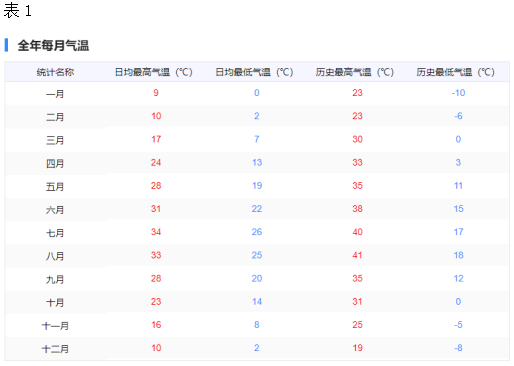This screenshot has width=514, height=366.
Task: Click the 全年每月气温 heading
Action: pyautogui.click(x=53, y=46)
